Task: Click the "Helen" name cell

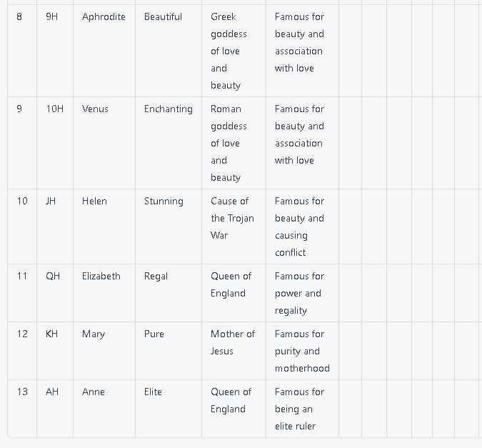Action: [94, 201]
